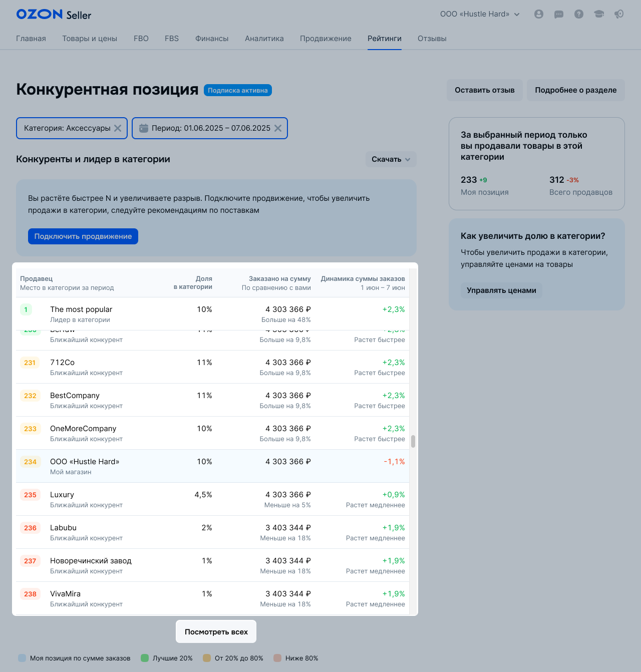Go to the Продвижение tab
Image resolution: width=641 pixels, height=672 pixels.
click(326, 39)
